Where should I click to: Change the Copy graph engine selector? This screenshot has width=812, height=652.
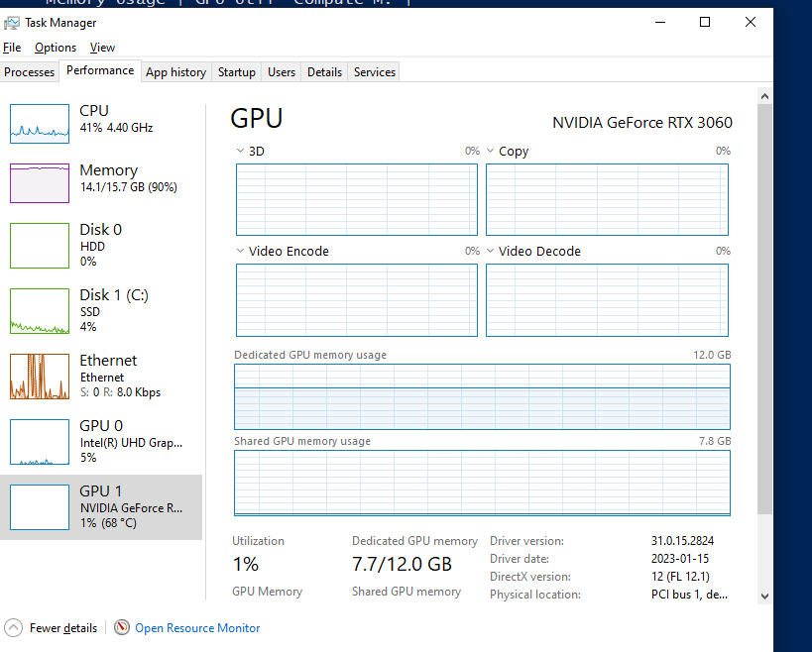coord(490,151)
